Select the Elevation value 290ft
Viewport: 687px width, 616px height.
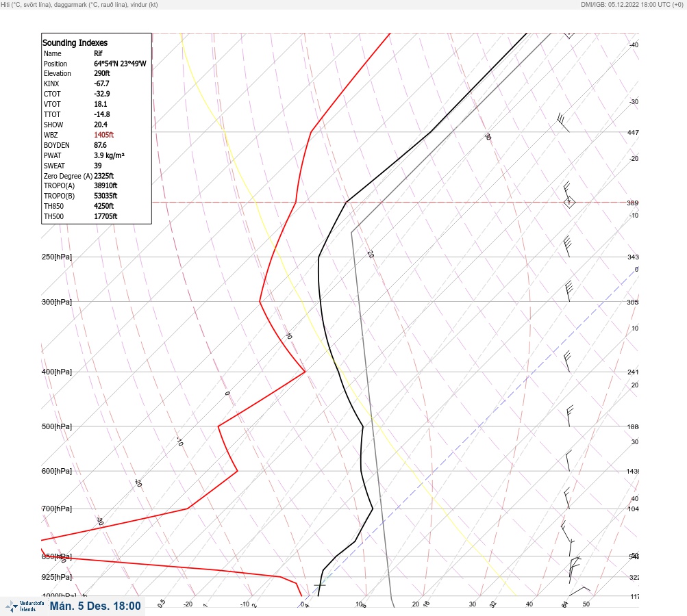[101, 73]
